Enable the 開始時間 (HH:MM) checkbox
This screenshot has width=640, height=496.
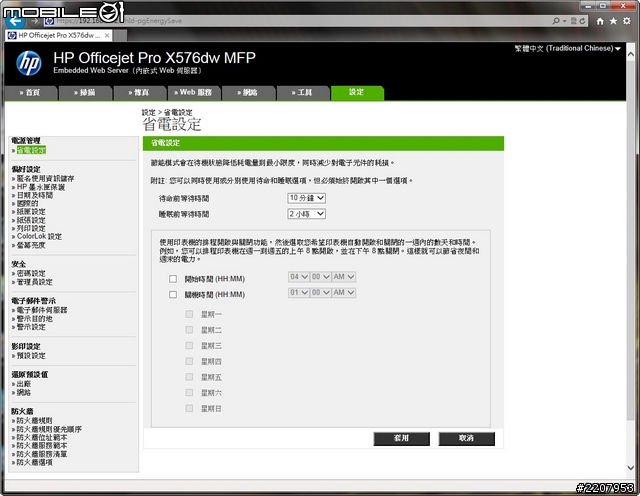(173, 279)
